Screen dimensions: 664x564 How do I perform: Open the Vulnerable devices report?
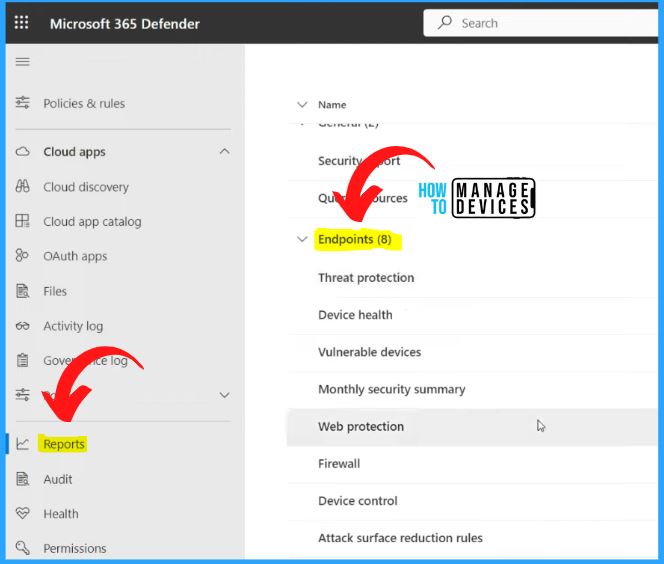(370, 352)
